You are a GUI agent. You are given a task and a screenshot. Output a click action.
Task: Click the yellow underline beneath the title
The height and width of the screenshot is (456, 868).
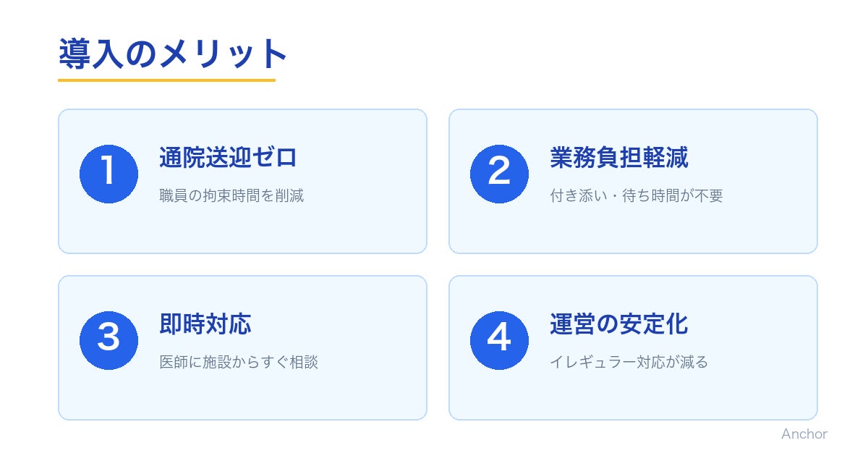tap(166, 80)
